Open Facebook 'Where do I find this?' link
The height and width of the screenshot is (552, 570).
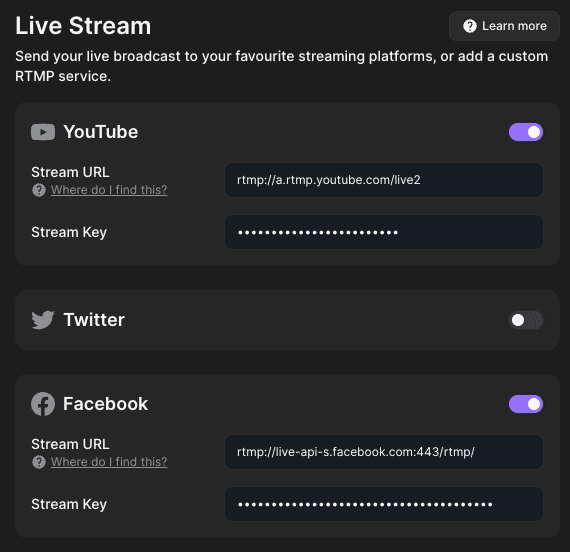tap(109, 462)
